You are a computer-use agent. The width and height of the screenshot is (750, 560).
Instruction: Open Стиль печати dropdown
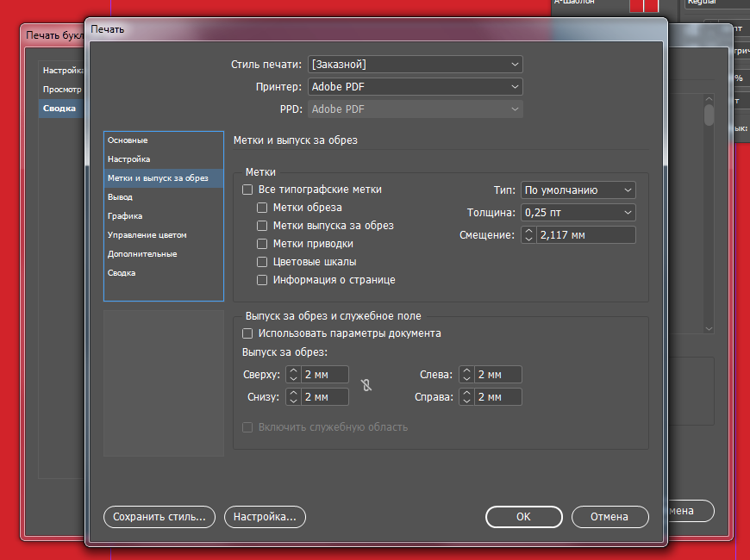click(416, 65)
